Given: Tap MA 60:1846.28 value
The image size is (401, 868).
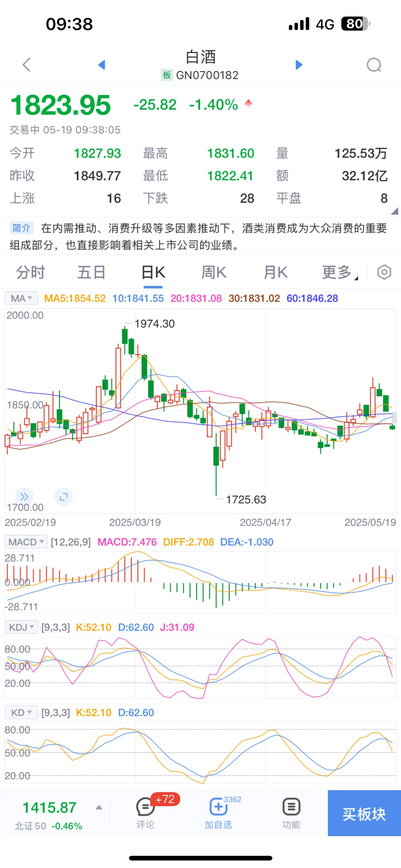Looking at the screenshot, I should (312, 298).
